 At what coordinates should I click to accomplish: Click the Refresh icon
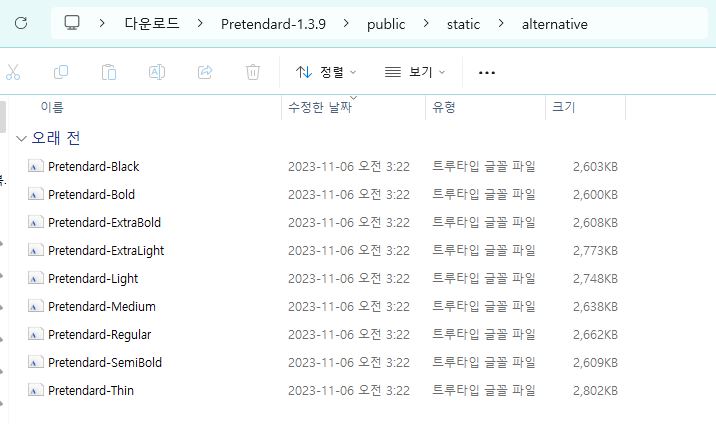coord(21,23)
